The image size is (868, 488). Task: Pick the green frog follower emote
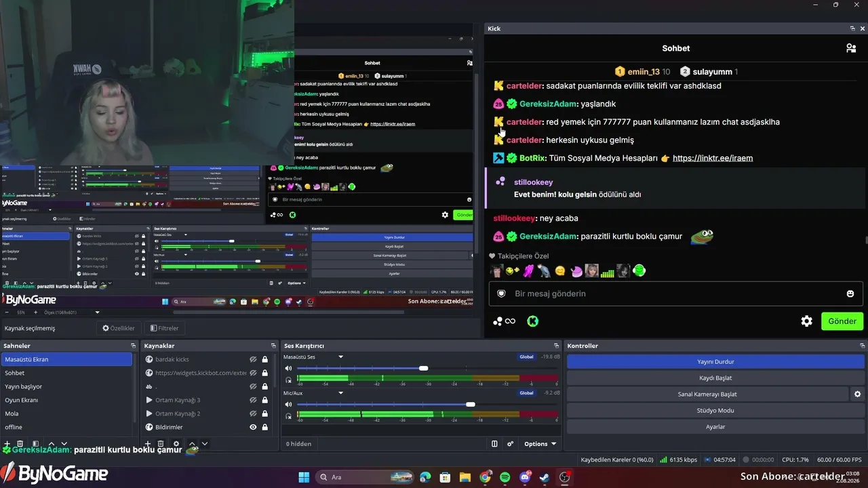[639, 271]
